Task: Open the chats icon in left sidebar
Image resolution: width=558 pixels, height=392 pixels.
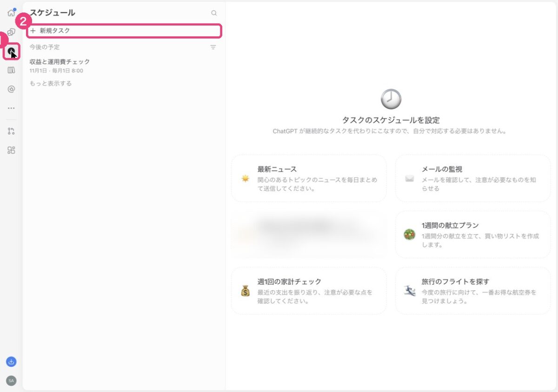Action: tap(11, 32)
